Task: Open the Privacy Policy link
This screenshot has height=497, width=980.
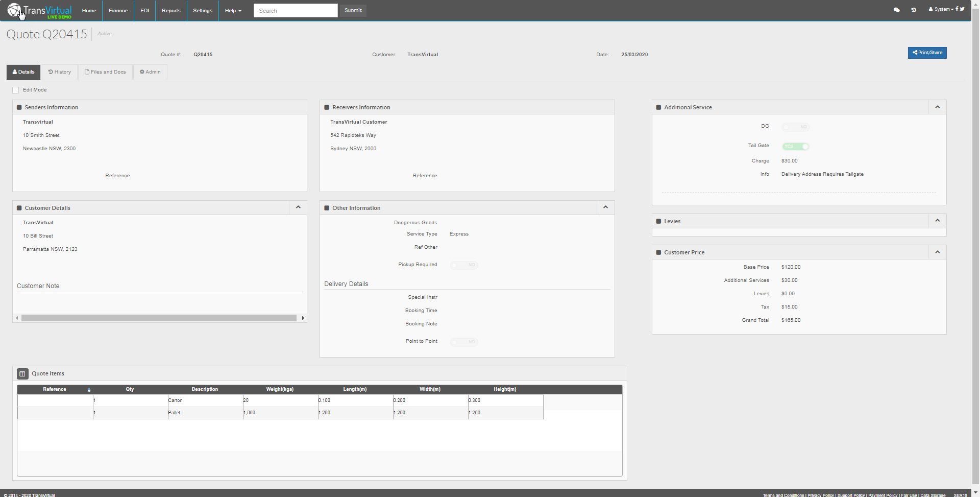Action: coord(821,495)
